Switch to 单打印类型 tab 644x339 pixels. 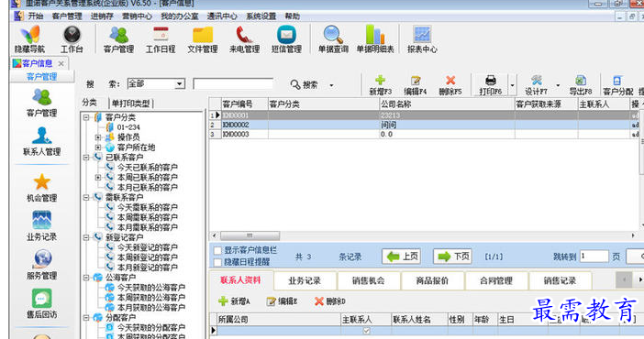coord(131,104)
